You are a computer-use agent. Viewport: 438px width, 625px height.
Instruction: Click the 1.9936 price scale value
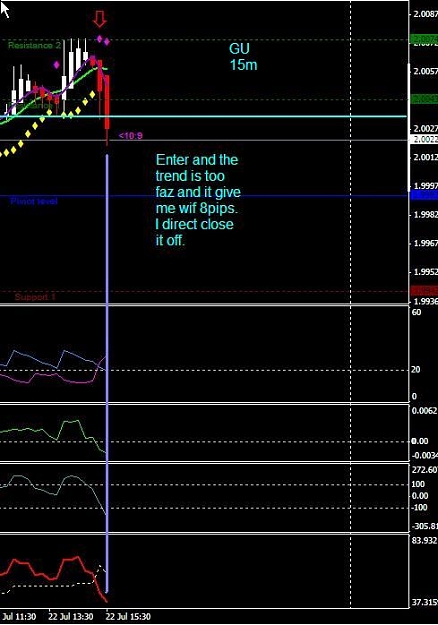(426, 301)
